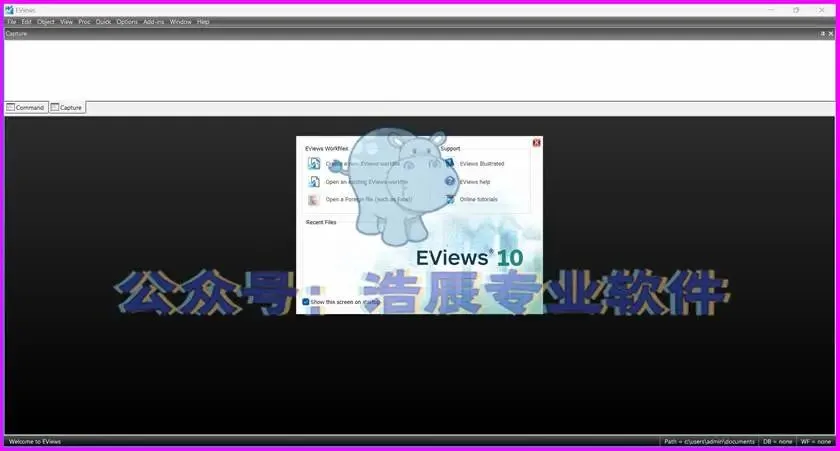Click the 'Recent Files' heading in the welcome dialog
This screenshot has height=451, width=840.
tap(321, 222)
